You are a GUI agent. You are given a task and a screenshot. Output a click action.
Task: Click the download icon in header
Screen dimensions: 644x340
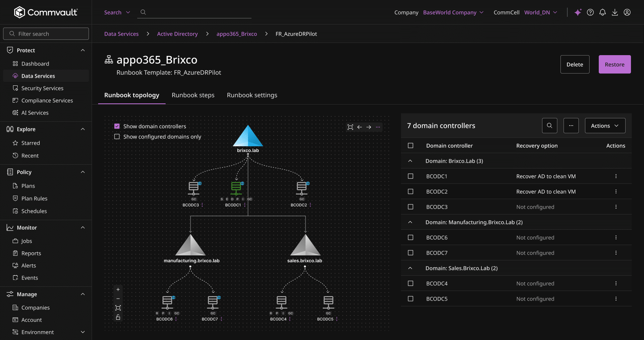(x=615, y=12)
